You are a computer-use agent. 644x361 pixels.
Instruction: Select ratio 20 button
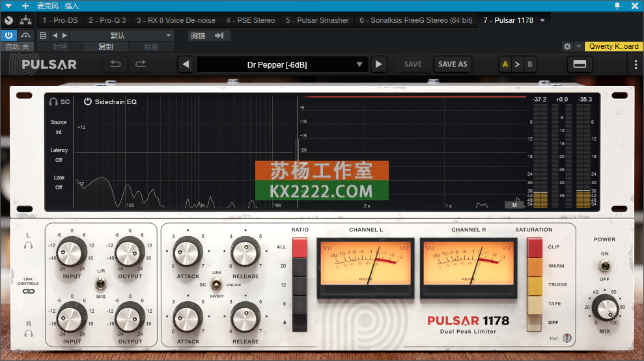pos(300,267)
